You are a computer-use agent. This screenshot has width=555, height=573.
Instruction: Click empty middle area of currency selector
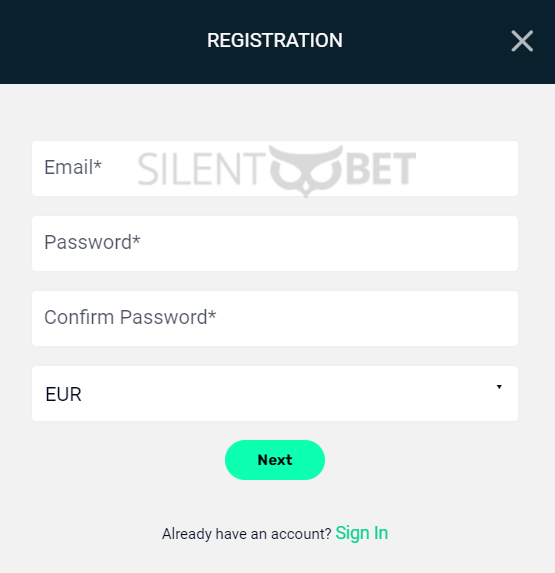pos(275,393)
